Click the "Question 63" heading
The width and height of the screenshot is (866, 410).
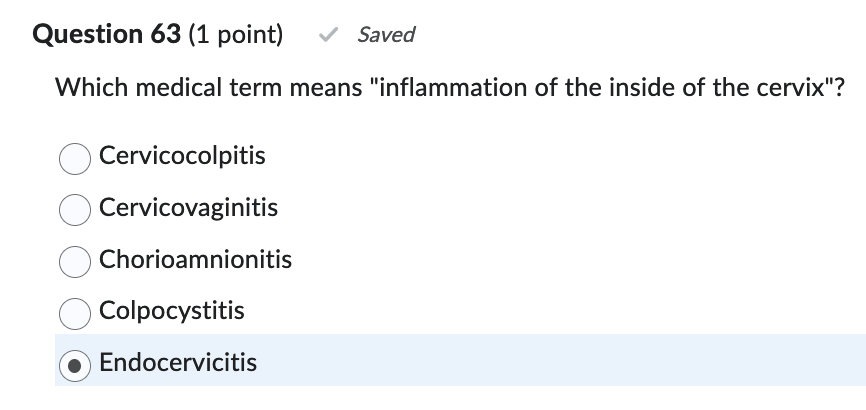pyautogui.click(x=100, y=35)
